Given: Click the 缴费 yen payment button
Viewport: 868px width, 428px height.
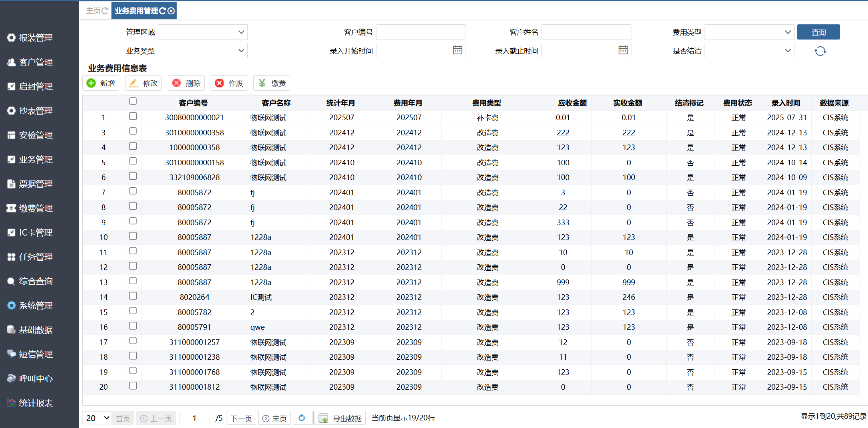Looking at the screenshot, I should (272, 83).
